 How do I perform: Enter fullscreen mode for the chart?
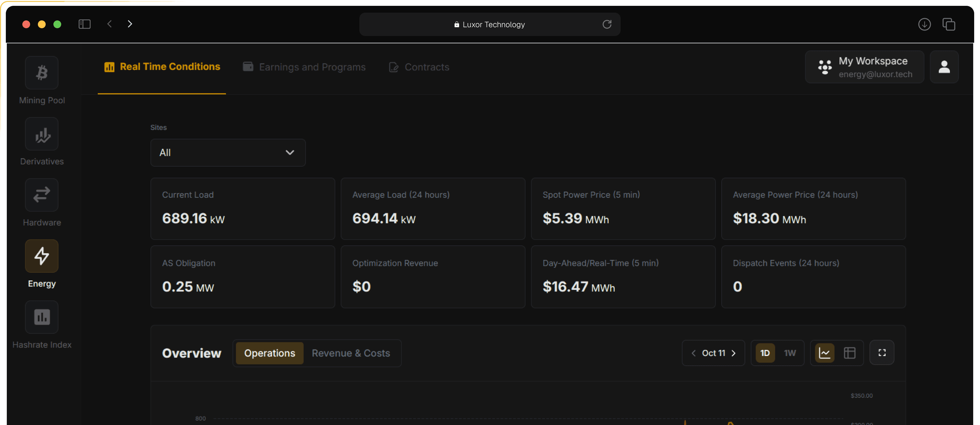pos(882,352)
